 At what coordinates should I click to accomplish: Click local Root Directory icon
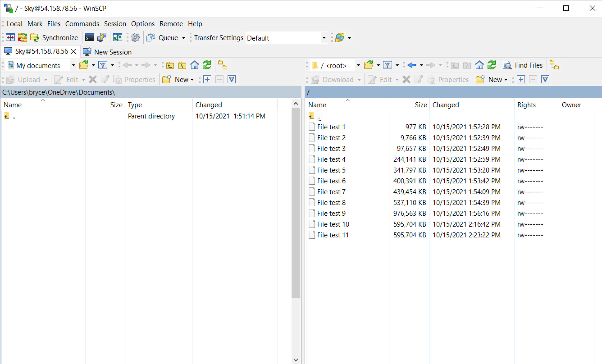[182, 65]
